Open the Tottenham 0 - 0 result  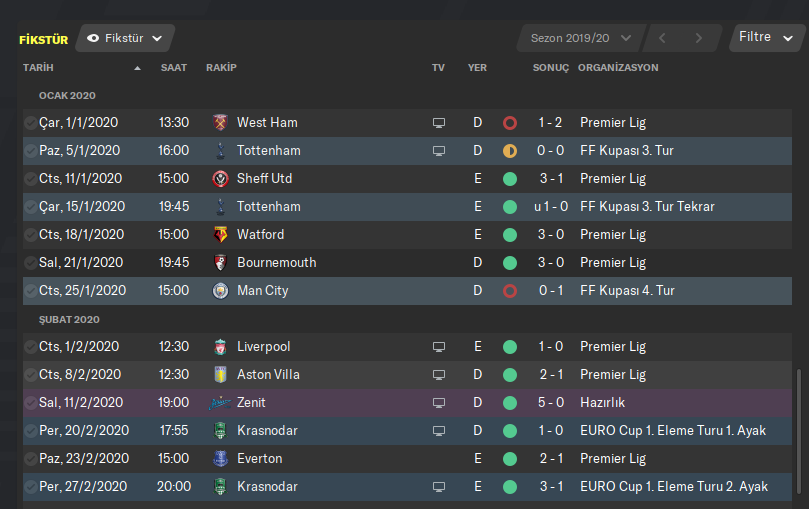549,151
